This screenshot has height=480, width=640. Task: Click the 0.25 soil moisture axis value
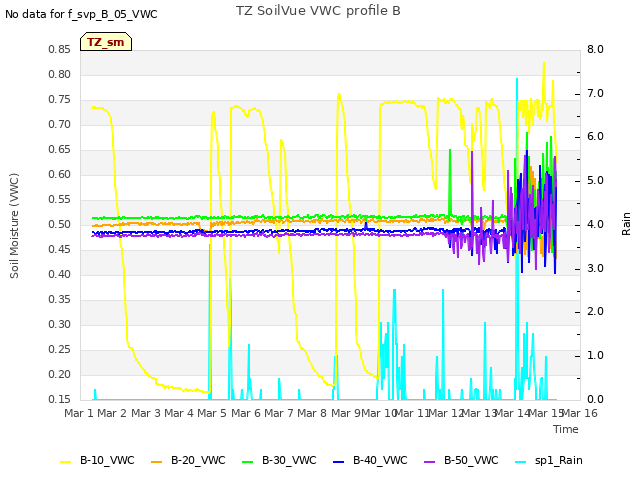pos(60,349)
